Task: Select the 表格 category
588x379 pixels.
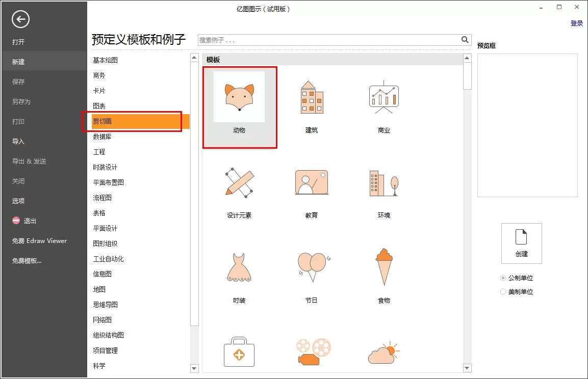Action: coord(99,213)
